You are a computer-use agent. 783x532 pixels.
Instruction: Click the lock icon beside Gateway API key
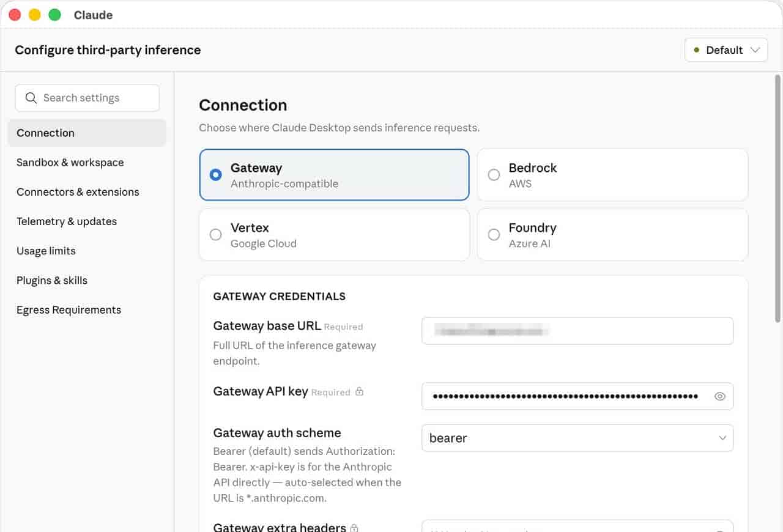tap(360, 391)
